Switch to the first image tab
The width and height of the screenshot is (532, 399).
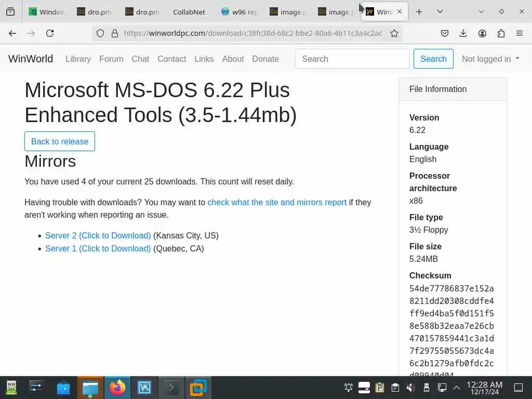287,12
